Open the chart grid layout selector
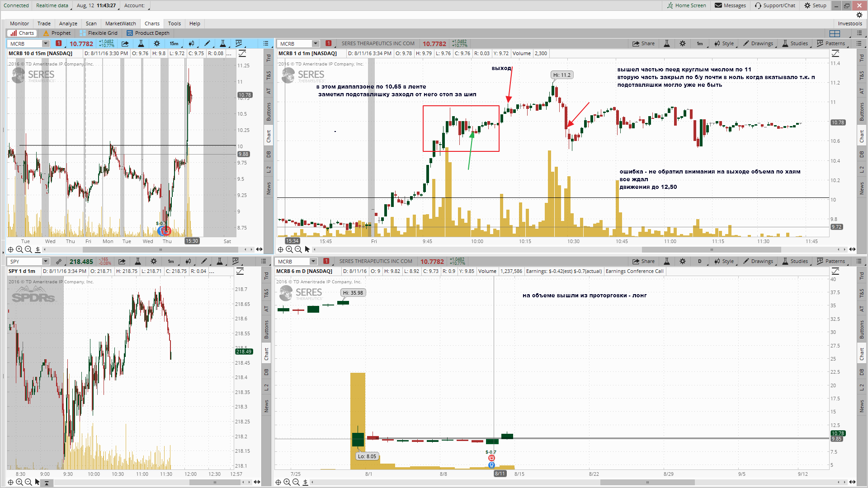This screenshot has height=488, width=868. click(835, 33)
